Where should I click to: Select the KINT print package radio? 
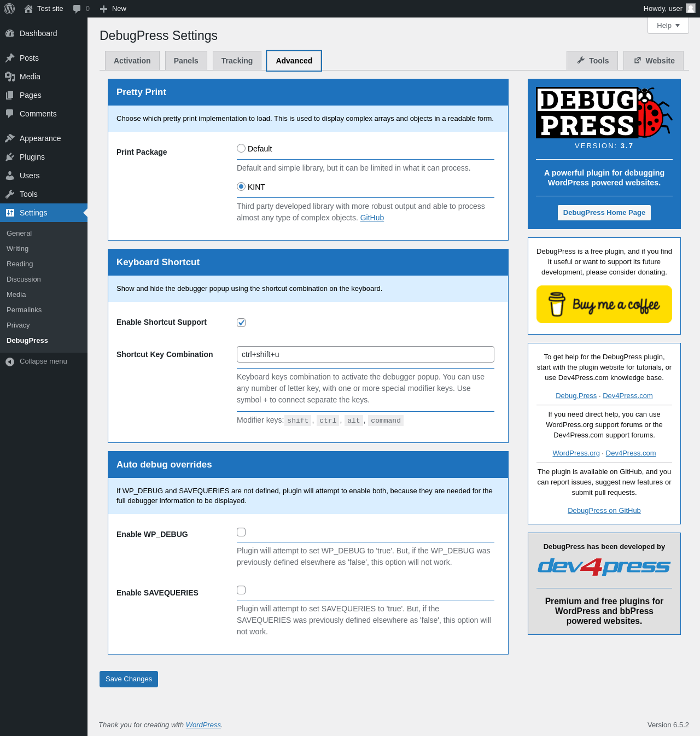coord(241,186)
